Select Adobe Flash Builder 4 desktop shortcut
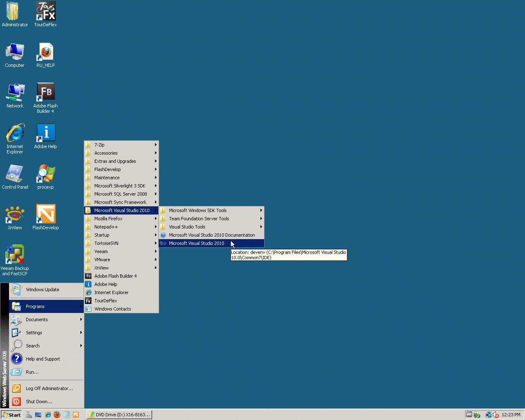 [x=46, y=98]
